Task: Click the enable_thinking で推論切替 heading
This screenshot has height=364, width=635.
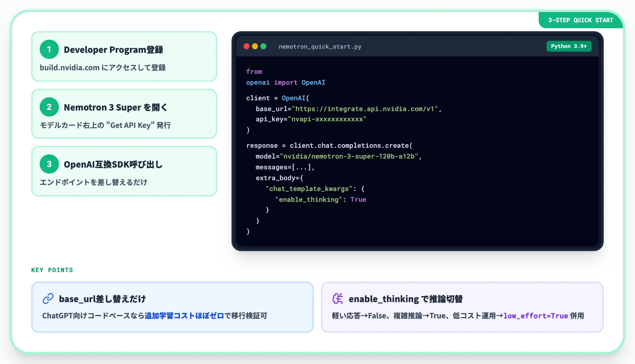Action: point(406,299)
